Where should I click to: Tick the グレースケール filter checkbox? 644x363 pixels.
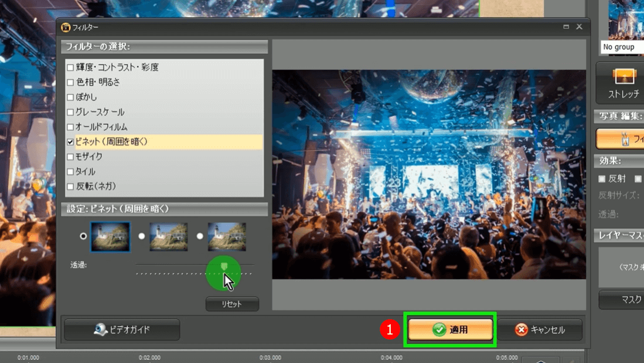[x=70, y=112]
